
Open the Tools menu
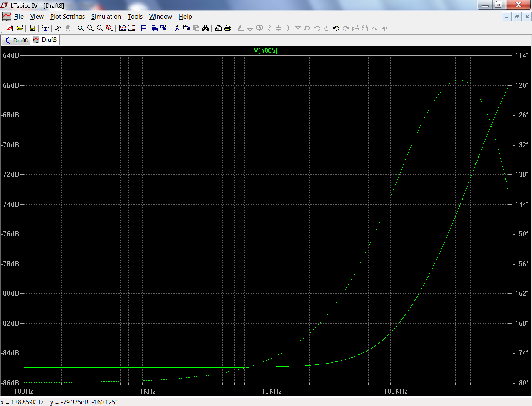pos(135,17)
